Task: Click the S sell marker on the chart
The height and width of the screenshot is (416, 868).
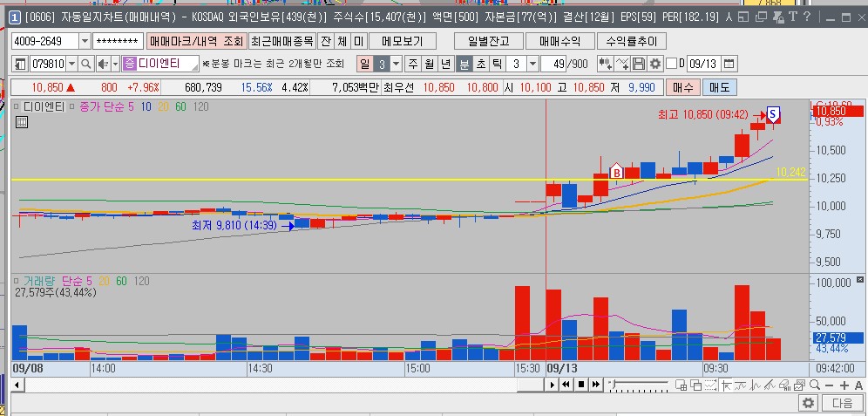Action: tap(773, 115)
